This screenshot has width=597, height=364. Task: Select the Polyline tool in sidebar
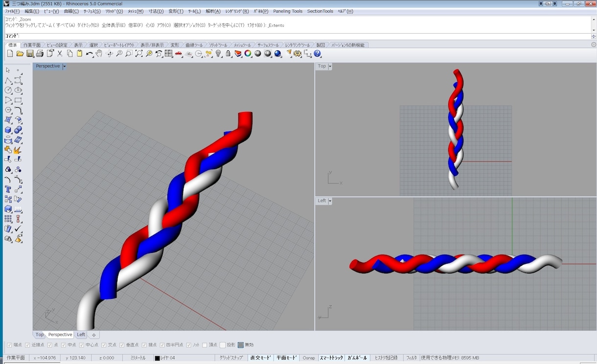pos(8,80)
